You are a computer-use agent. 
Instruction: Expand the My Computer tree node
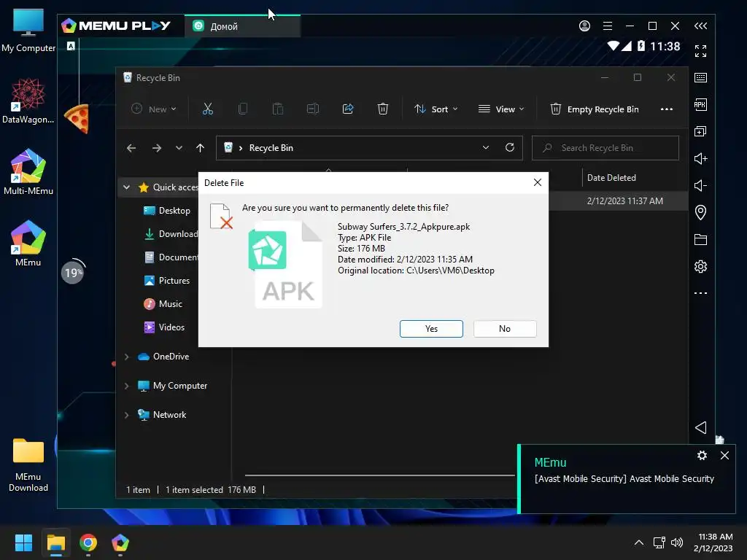pyautogui.click(x=127, y=386)
